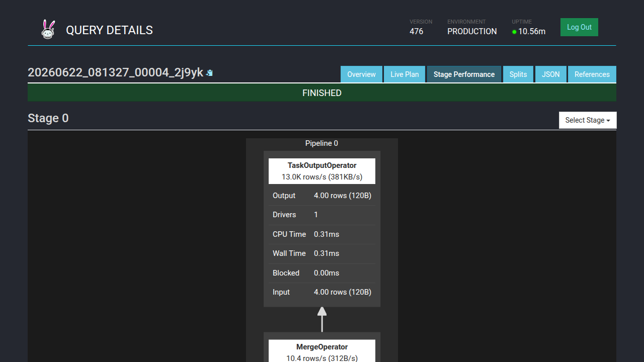Select the Stage Performance tab
Screen dimensions: 644x362
tap(464, 74)
